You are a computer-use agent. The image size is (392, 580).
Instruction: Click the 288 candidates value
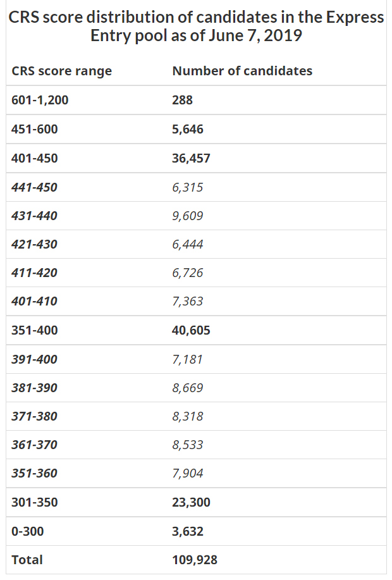[182, 100]
